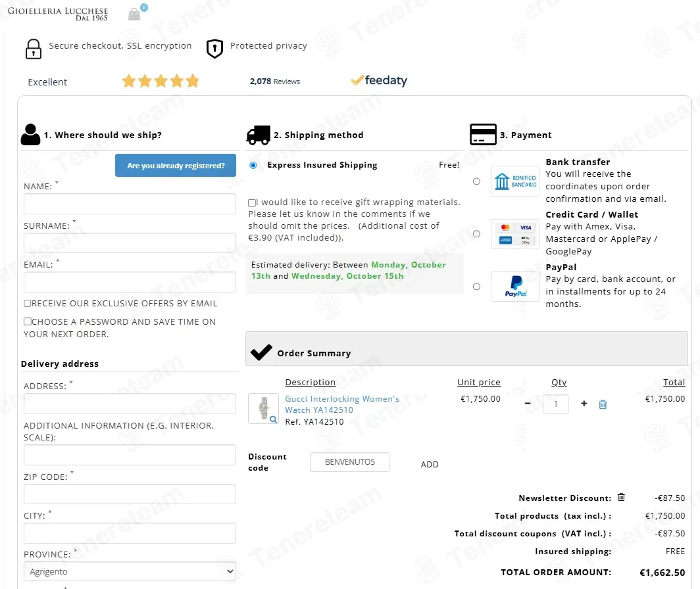The image size is (700, 589).
Task: Click the Total column header
Action: [674, 383]
